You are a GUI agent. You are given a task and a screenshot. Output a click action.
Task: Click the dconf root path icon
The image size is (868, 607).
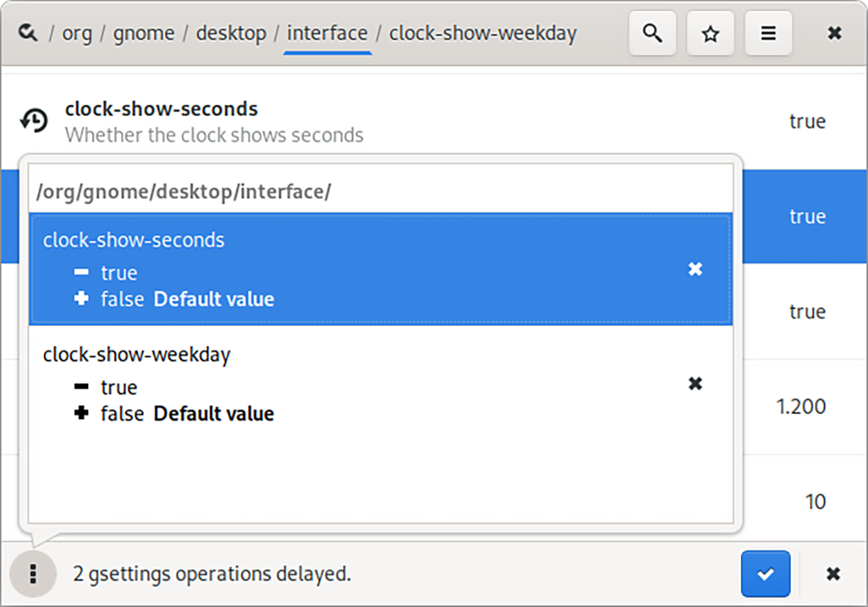click(28, 32)
